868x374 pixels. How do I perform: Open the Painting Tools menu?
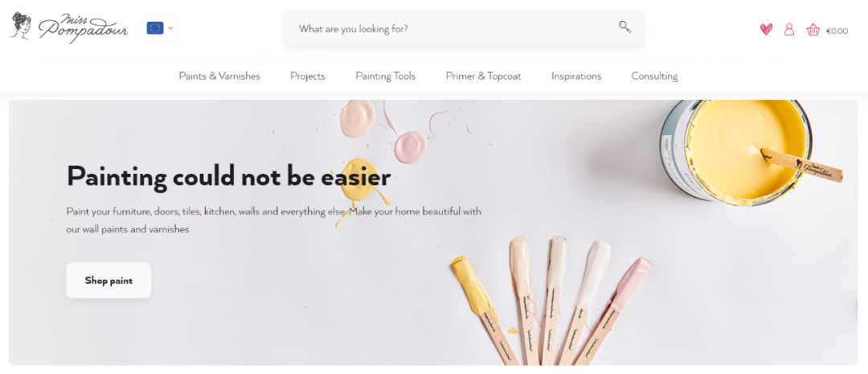point(385,76)
